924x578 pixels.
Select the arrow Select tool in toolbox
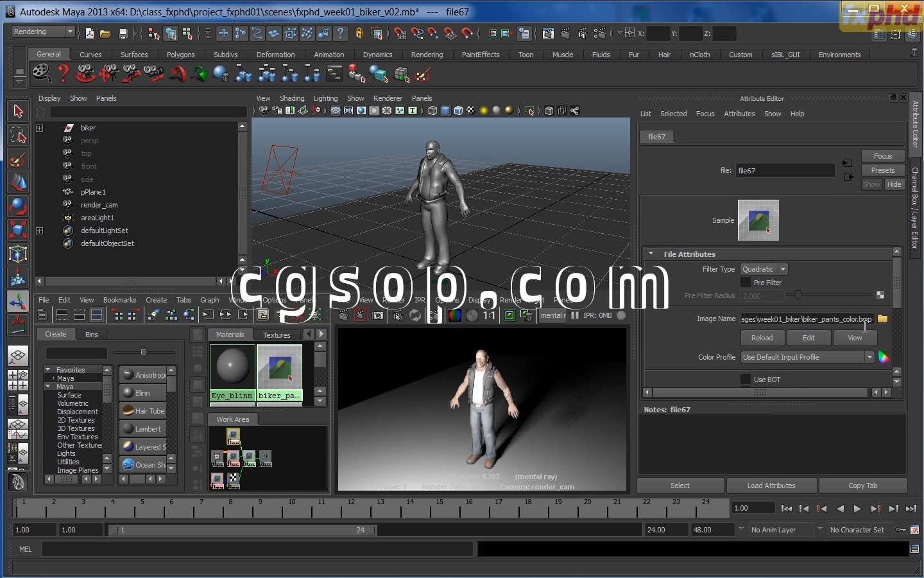pos(18,111)
